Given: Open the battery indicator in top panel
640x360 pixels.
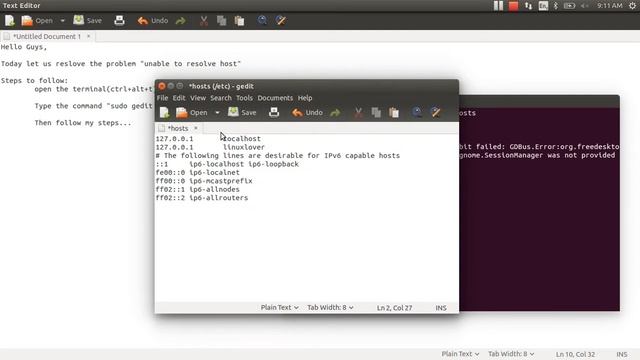Looking at the screenshot, I should click(569, 6).
